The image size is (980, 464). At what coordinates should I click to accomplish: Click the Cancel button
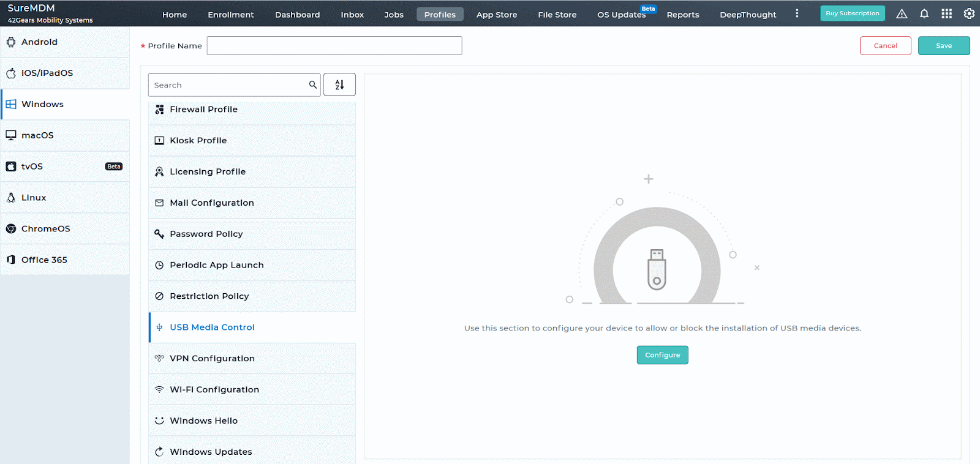point(886,46)
